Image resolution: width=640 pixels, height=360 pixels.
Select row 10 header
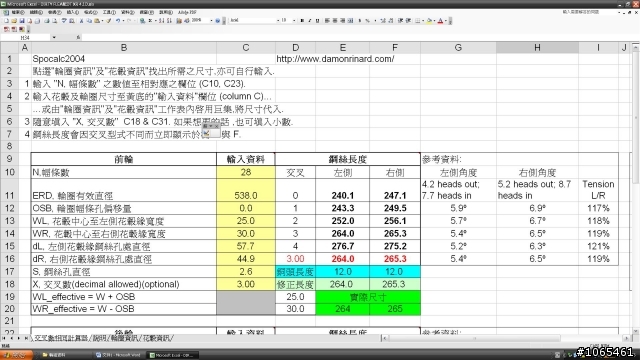9,172
